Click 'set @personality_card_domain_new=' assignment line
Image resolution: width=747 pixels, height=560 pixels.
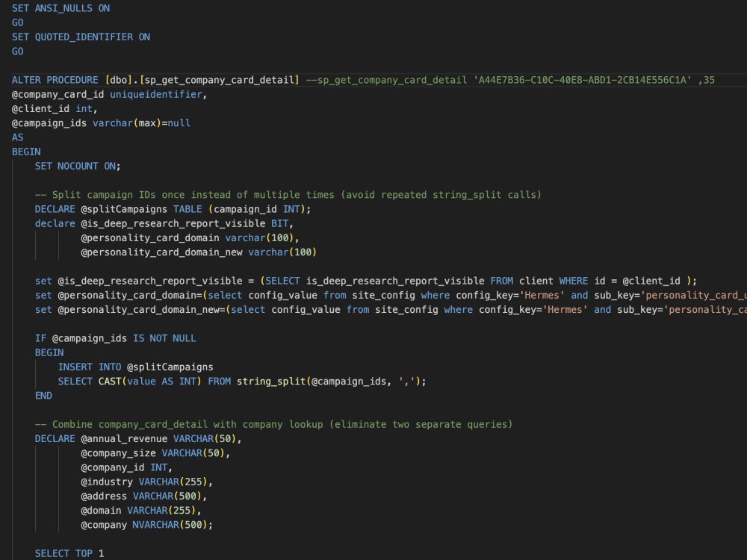click(391, 310)
